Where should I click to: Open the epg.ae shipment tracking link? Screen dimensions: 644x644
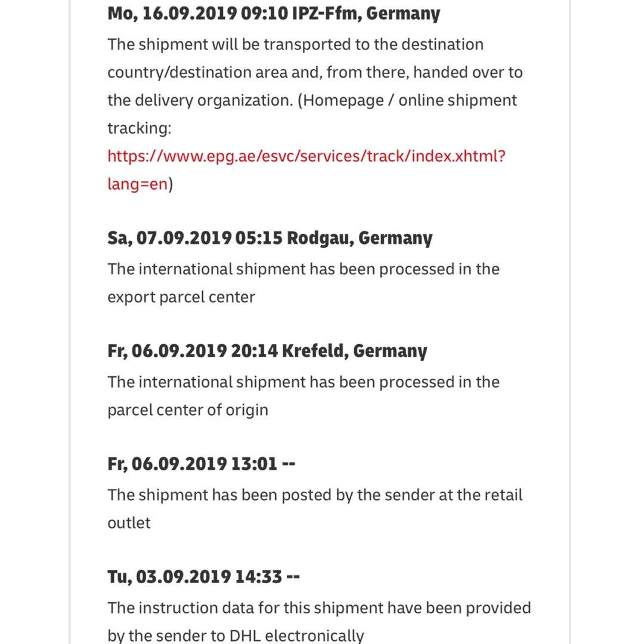point(306,156)
